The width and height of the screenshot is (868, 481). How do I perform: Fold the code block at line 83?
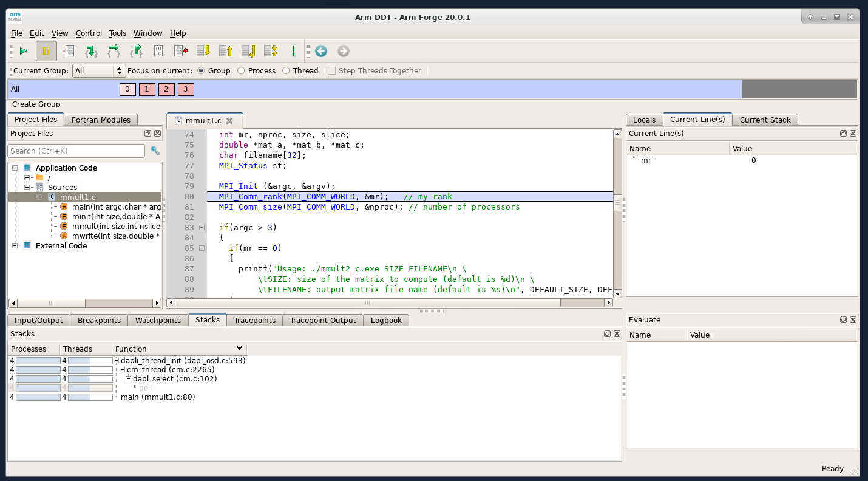pyautogui.click(x=202, y=228)
